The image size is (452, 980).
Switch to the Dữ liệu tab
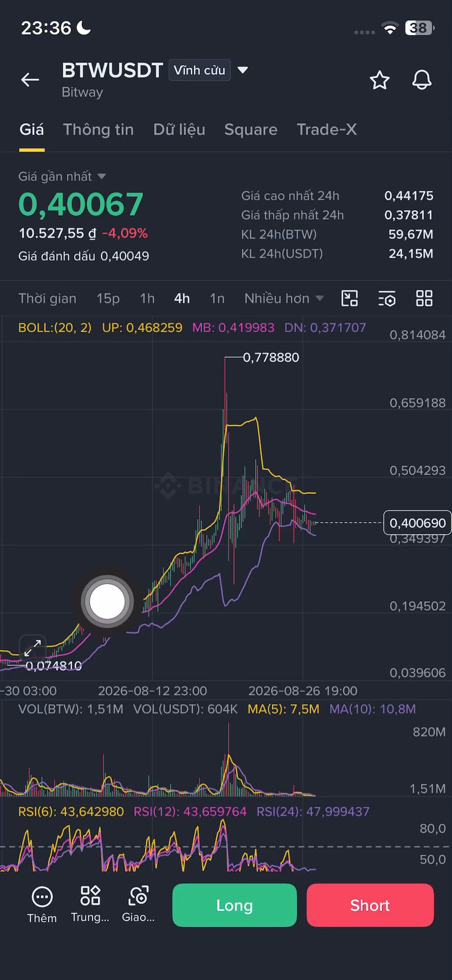pyautogui.click(x=179, y=130)
